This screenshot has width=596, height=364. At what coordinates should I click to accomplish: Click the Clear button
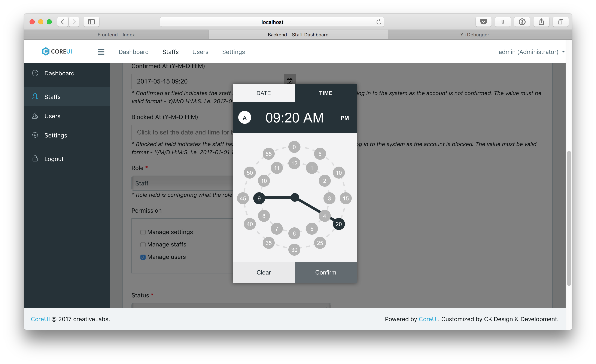tap(264, 272)
